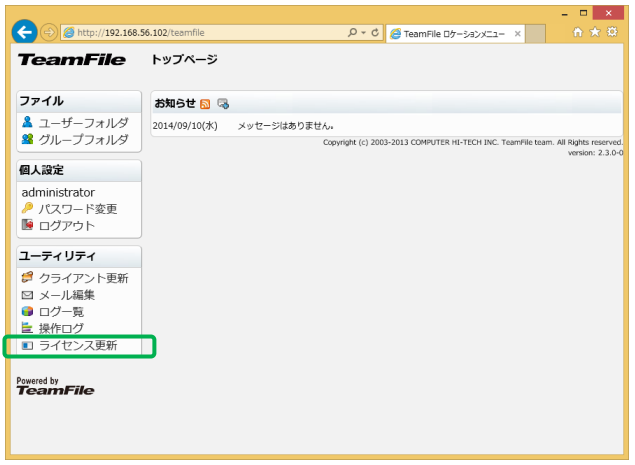
Task: Open the IE favorites star icon
Action: [595, 33]
